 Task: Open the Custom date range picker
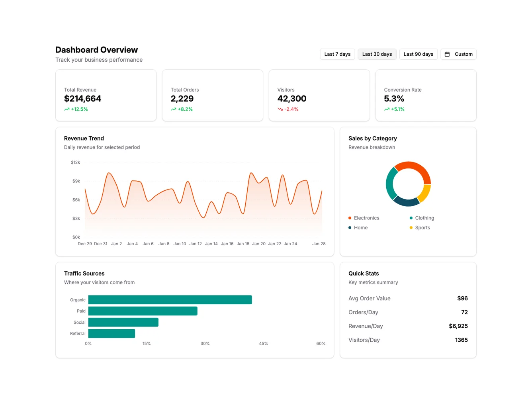click(x=458, y=54)
